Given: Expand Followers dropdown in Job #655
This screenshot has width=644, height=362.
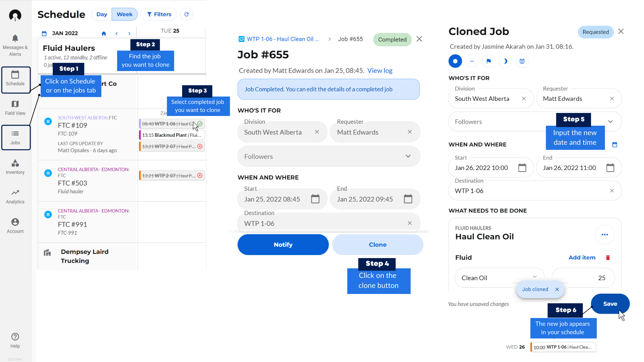Looking at the screenshot, I should pyautogui.click(x=408, y=156).
